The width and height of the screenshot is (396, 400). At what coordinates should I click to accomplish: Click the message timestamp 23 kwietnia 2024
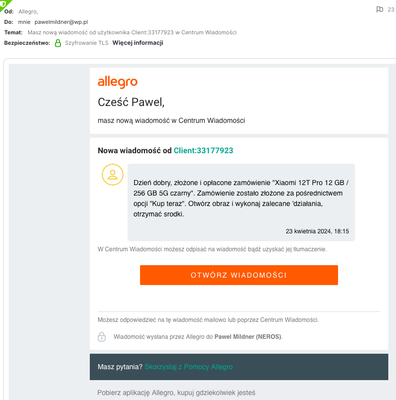(x=317, y=231)
